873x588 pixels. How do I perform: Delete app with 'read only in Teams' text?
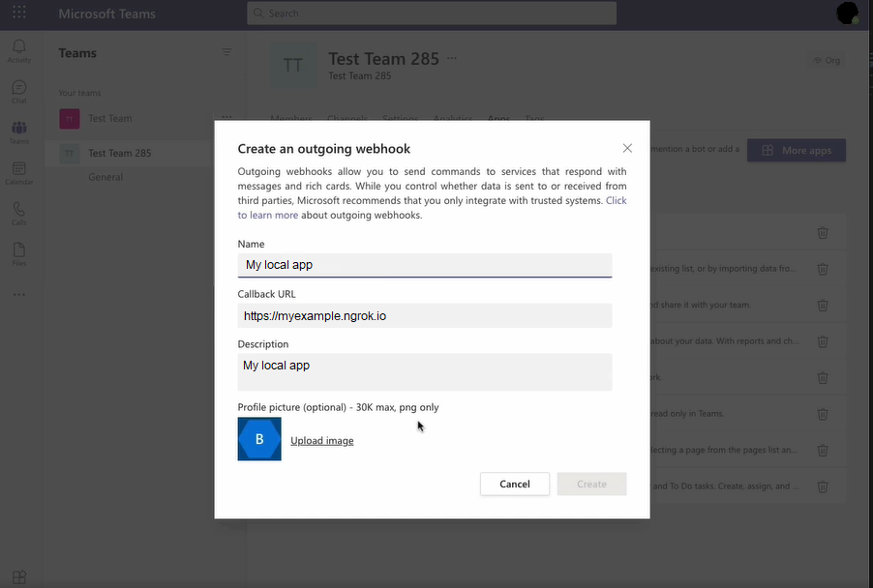click(823, 414)
